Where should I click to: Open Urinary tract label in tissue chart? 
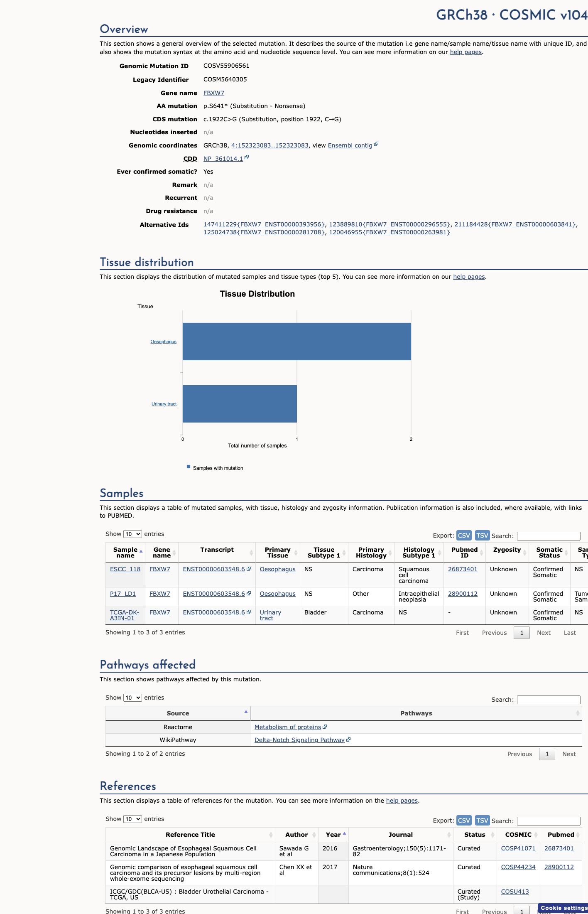[x=164, y=404]
